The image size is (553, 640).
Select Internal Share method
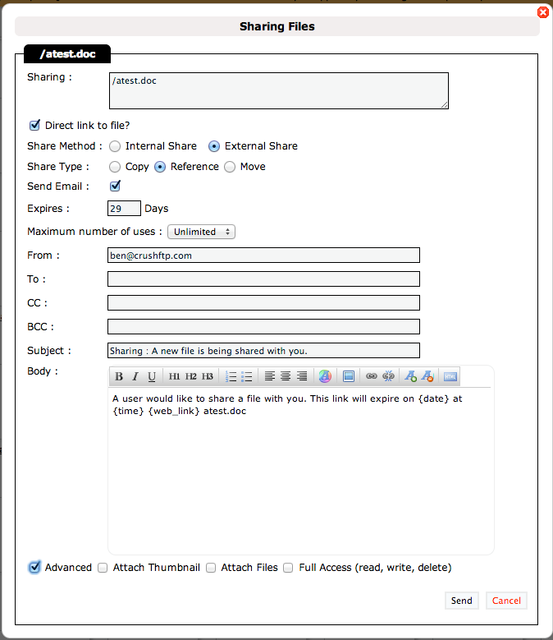point(115,146)
